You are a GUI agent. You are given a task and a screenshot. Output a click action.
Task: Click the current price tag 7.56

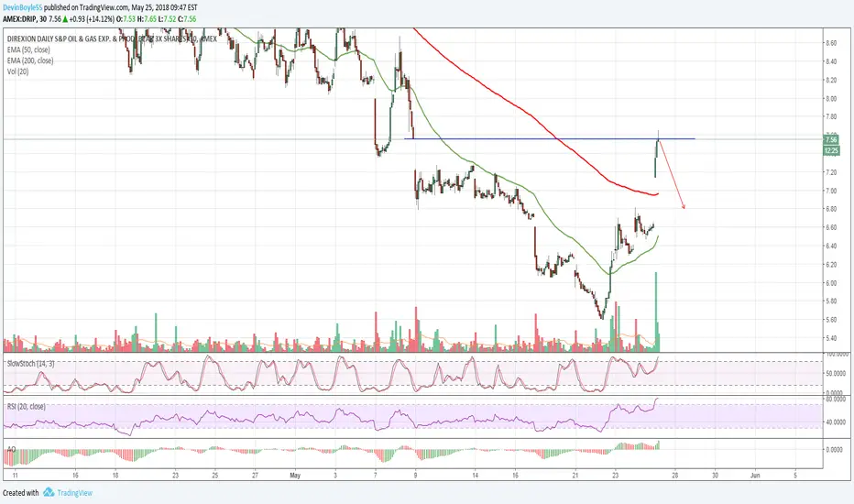click(831, 140)
